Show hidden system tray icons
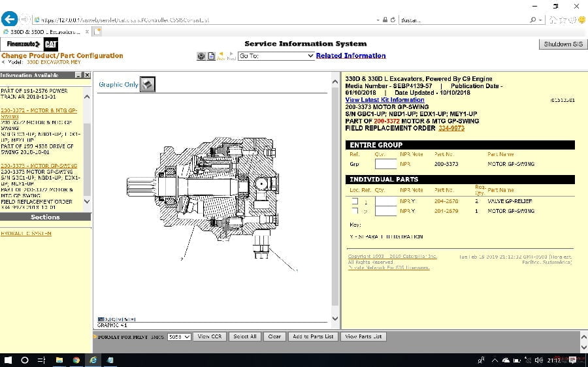Viewport: 588px width, 367px height. tap(495, 360)
